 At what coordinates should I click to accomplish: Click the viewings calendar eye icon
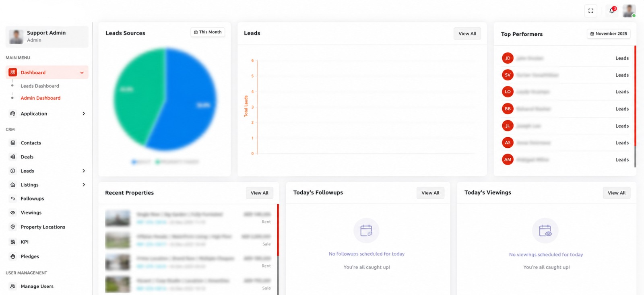tap(545, 231)
